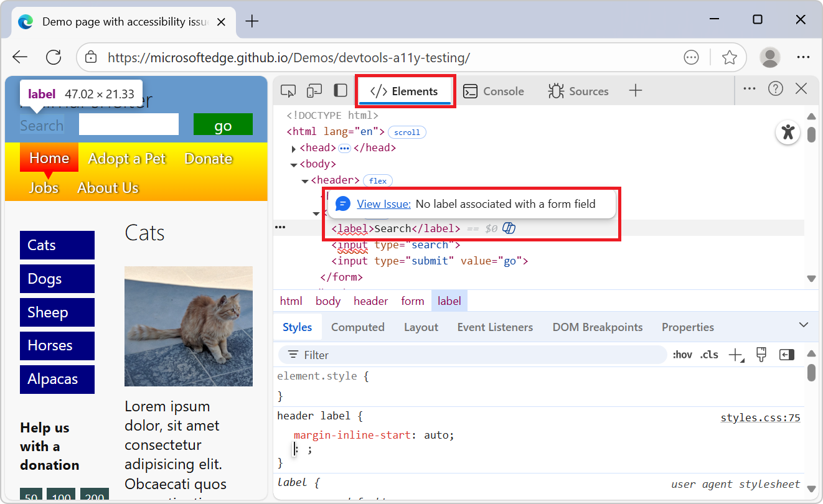The height and width of the screenshot is (504, 823).
Task: Click the Copilot icon beside the label element
Action: 509,228
